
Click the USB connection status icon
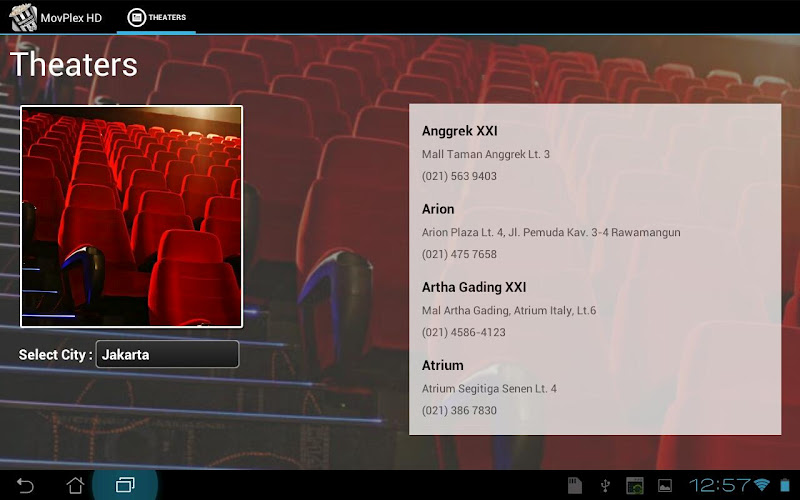point(605,485)
